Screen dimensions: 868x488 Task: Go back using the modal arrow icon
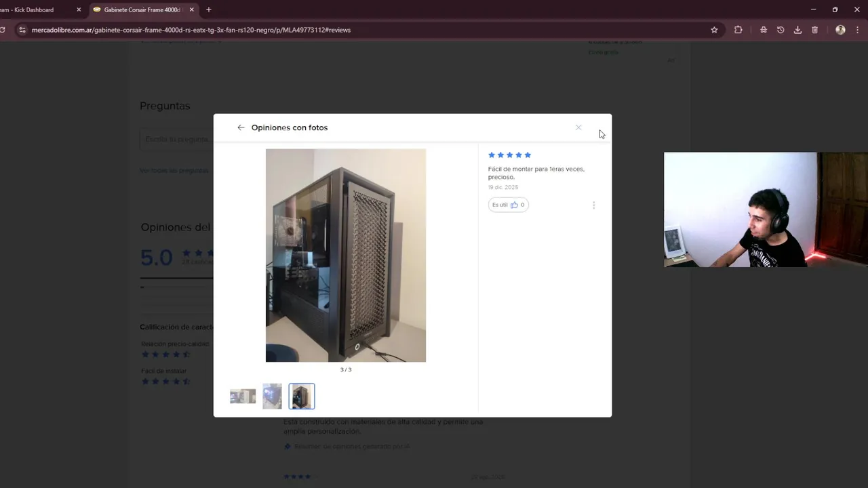coord(241,127)
